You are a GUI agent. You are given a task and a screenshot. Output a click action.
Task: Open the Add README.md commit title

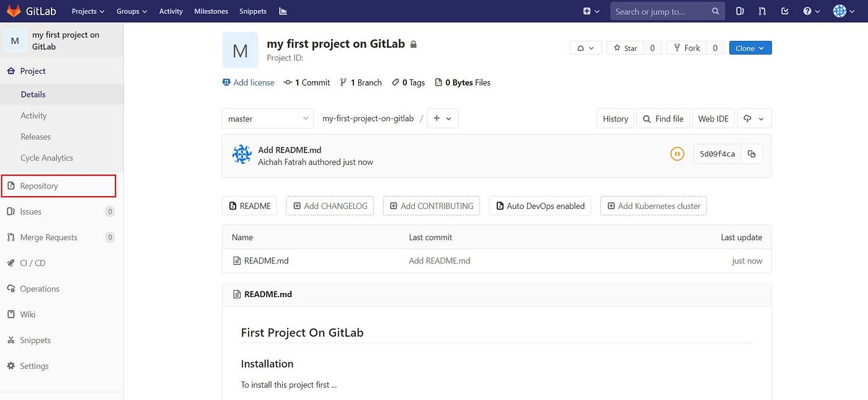coord(290,149)
